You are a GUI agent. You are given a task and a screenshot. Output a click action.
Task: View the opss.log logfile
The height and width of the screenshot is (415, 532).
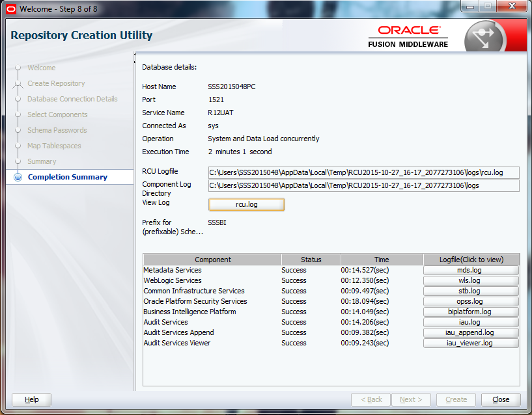[x=471, y=301]
